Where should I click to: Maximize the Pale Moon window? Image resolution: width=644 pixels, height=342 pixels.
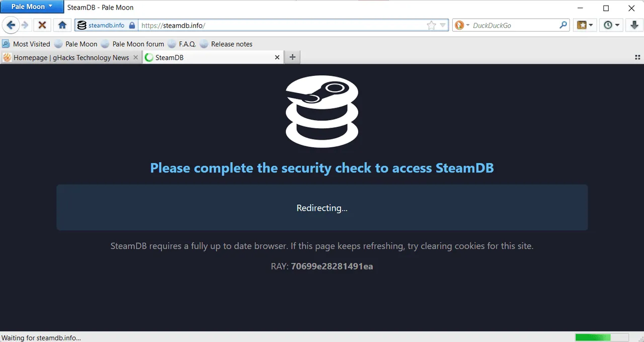coord(606,8)
